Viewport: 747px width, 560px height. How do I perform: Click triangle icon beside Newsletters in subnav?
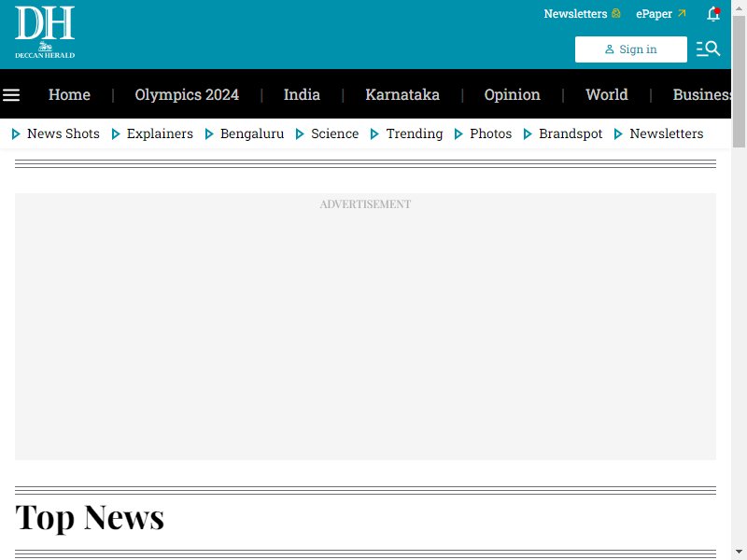pyautogui.click(x=618, y=133)
